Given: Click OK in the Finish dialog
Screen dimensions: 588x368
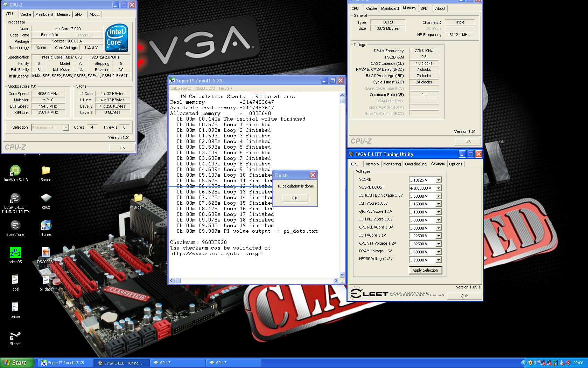Looking at the screenshot, I should click(x=295, y=198).
